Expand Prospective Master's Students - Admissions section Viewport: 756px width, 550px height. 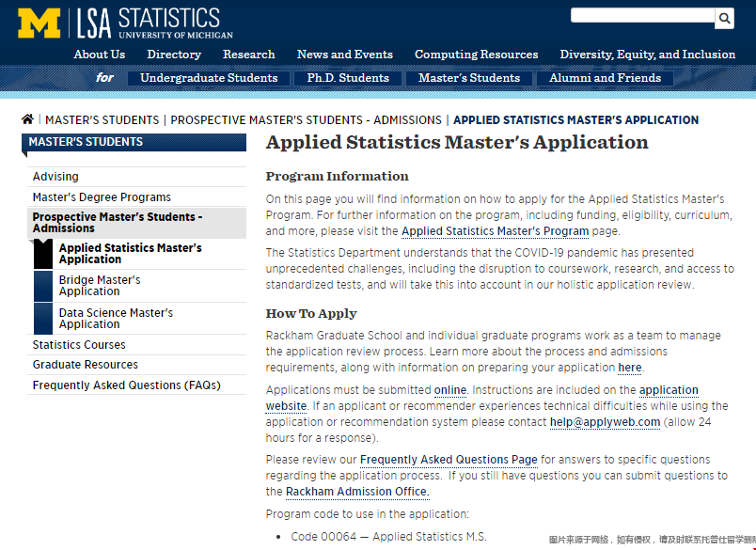pos(118,222)
